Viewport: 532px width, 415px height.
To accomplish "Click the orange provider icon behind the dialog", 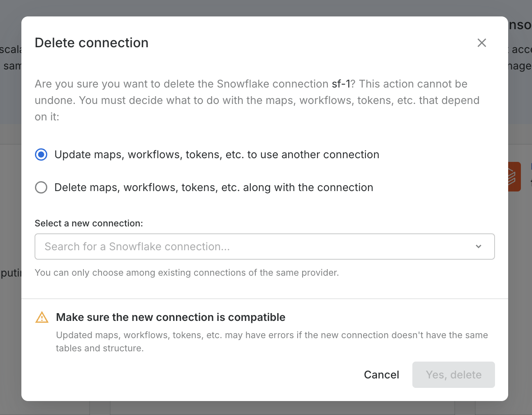I will pos(514,177).
